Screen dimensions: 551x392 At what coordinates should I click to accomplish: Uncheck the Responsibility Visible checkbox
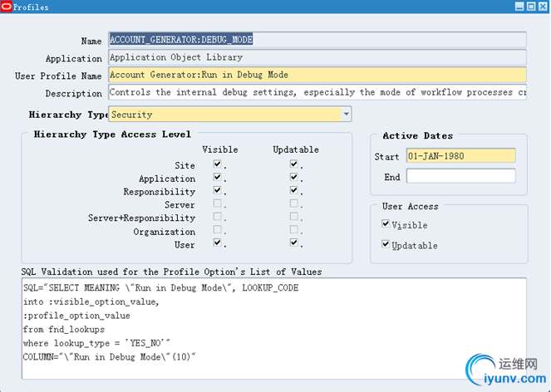point(217,191)
